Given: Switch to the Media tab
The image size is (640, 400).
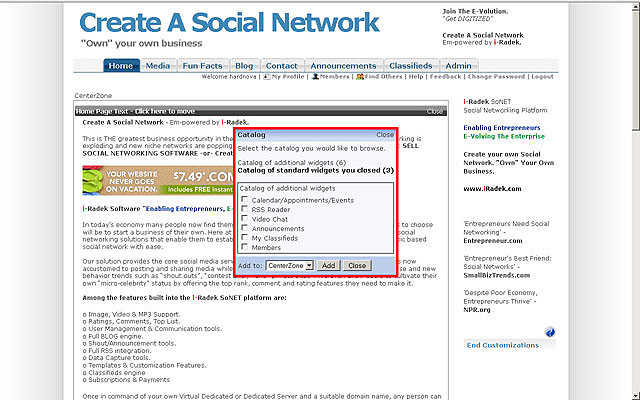Looking at the screenshot, I should point(157,66).
